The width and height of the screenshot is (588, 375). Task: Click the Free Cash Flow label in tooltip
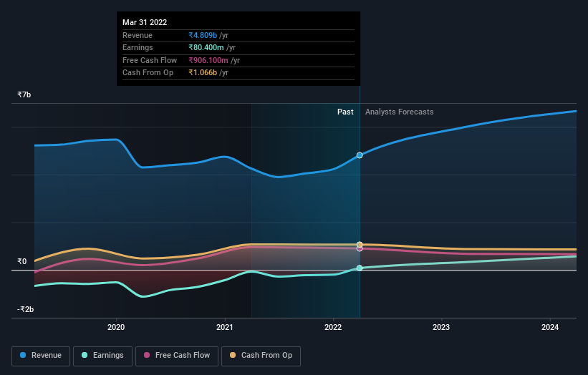coord(150,60)
